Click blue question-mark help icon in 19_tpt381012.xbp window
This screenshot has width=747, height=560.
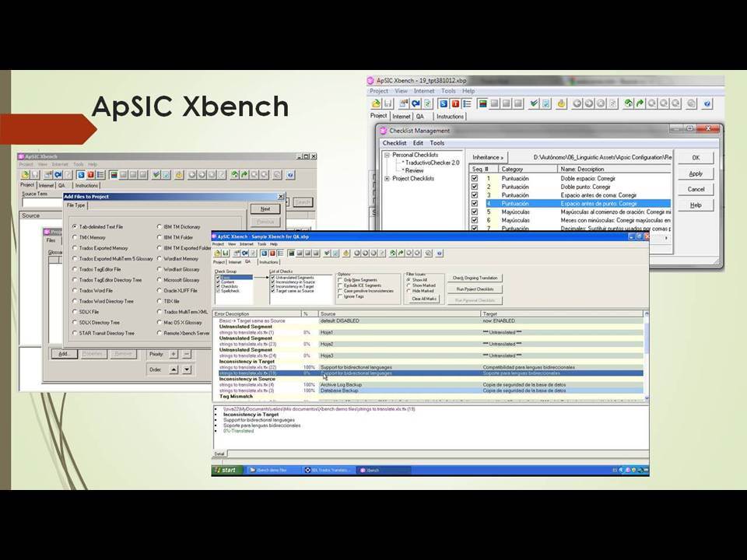(x=707, y=103)
